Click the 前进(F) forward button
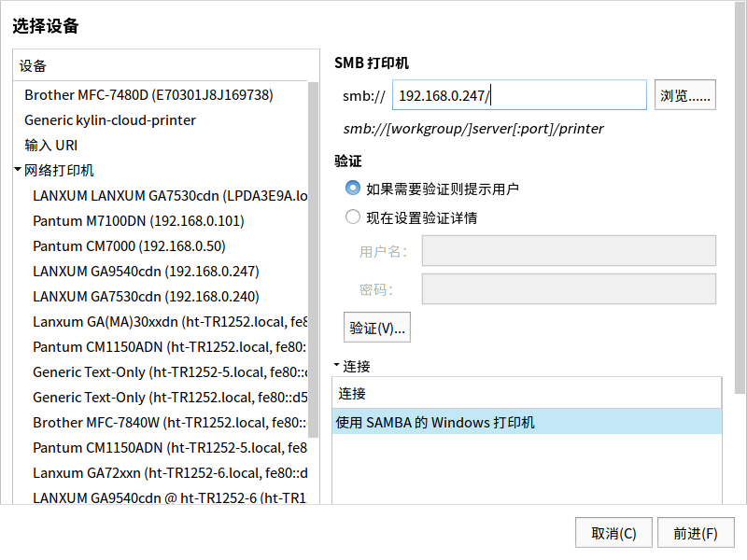The height and width of the screenshot is (560, 747). click(x=696, y=533)
